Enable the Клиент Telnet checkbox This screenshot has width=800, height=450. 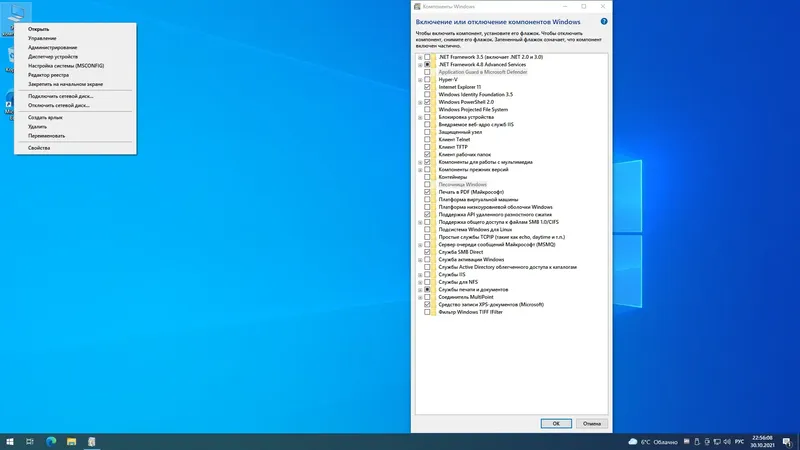click(x=427, y=139)
